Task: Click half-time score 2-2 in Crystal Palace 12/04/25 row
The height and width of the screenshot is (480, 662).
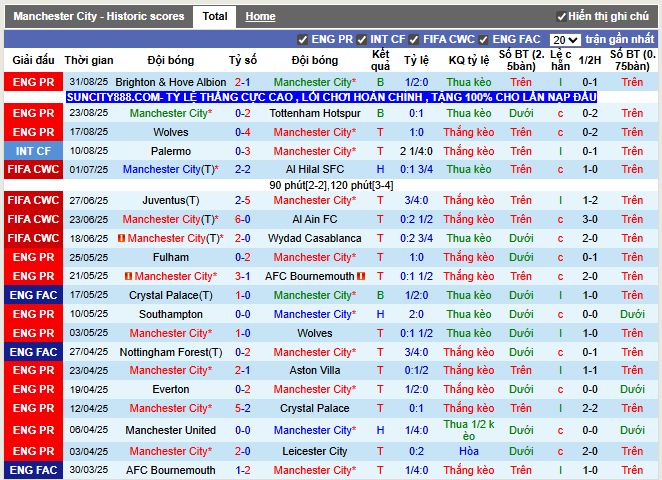Action: coord(590,408)
